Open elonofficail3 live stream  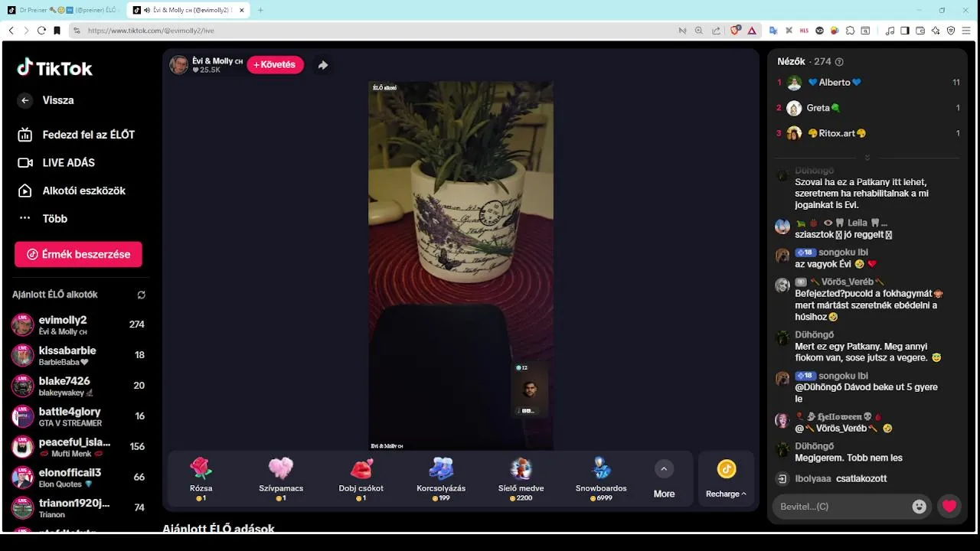[x=78, y=478]
